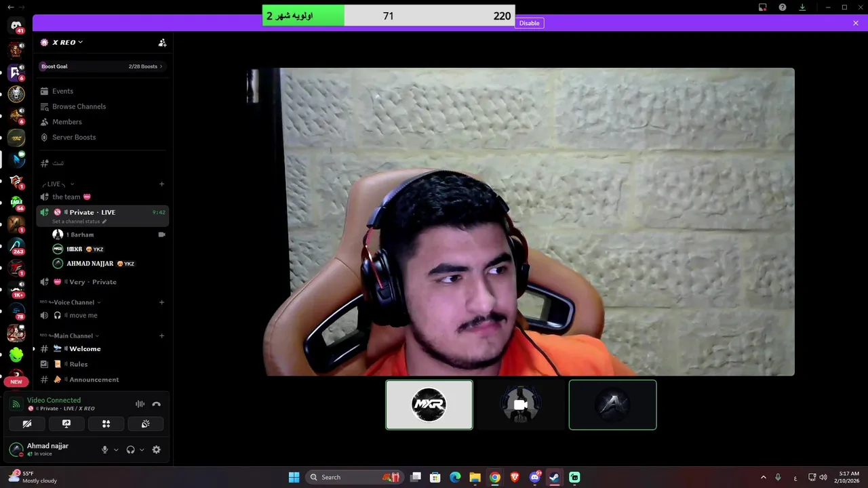Image resolution: width=868 pixels, height=488 pixels.
Task: Expand the X REO server menu
Action: pyautogui.click(x=66, y=42)
